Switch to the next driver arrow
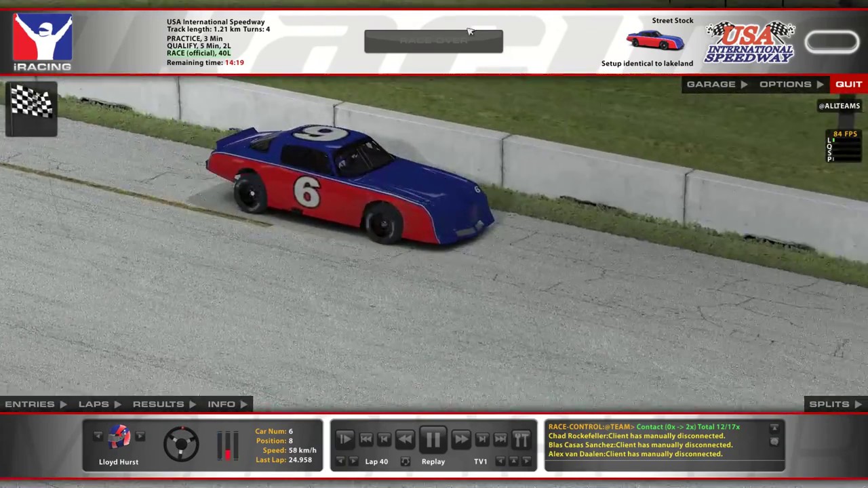Screen dimensions: 868x488 pos(140,436)
